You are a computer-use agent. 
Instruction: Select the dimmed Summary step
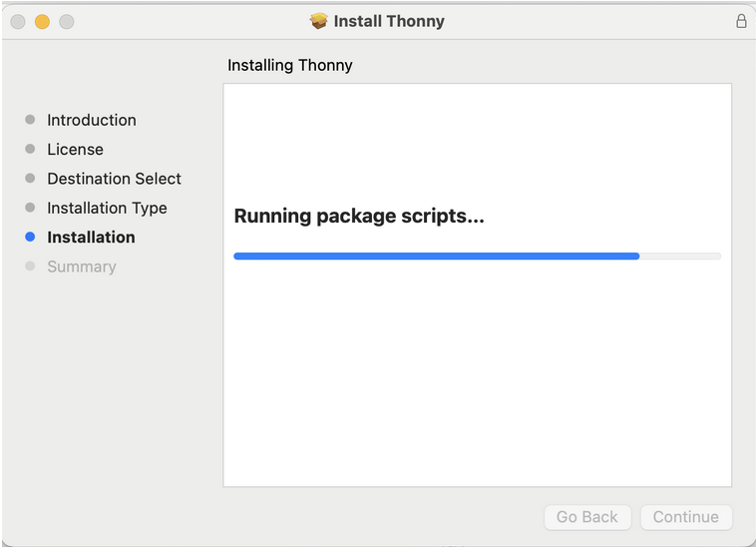82,267
